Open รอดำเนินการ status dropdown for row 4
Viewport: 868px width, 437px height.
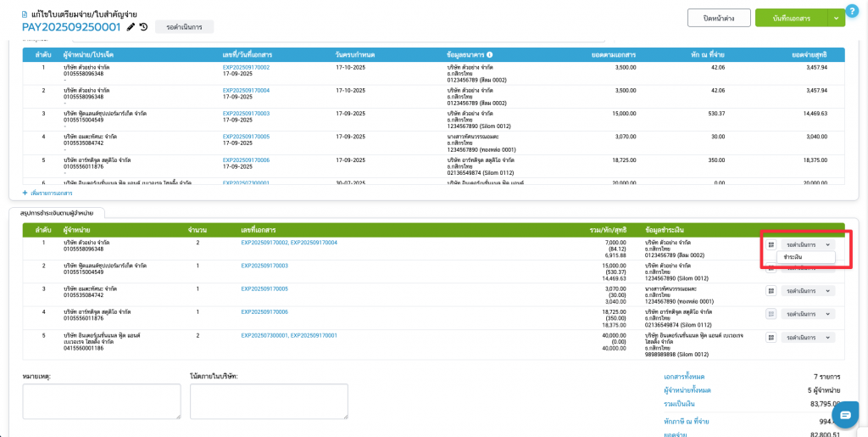(x=809, y=313)
